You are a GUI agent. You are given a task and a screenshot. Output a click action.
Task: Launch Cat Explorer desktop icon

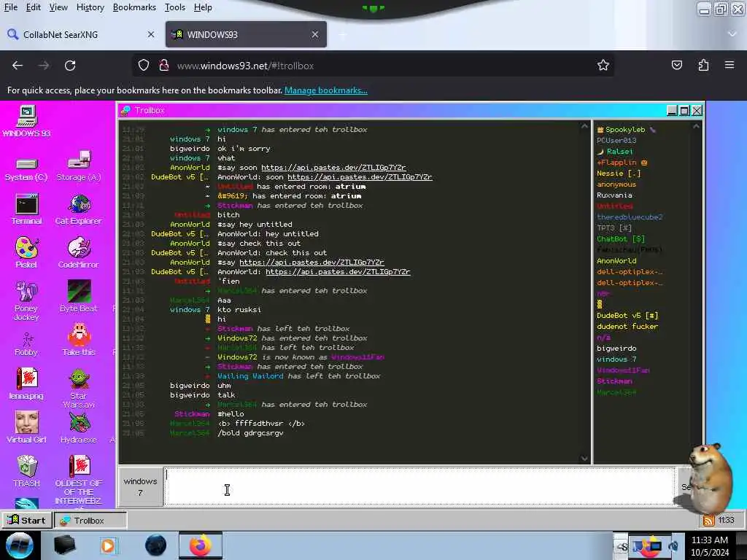click(79, 209)
